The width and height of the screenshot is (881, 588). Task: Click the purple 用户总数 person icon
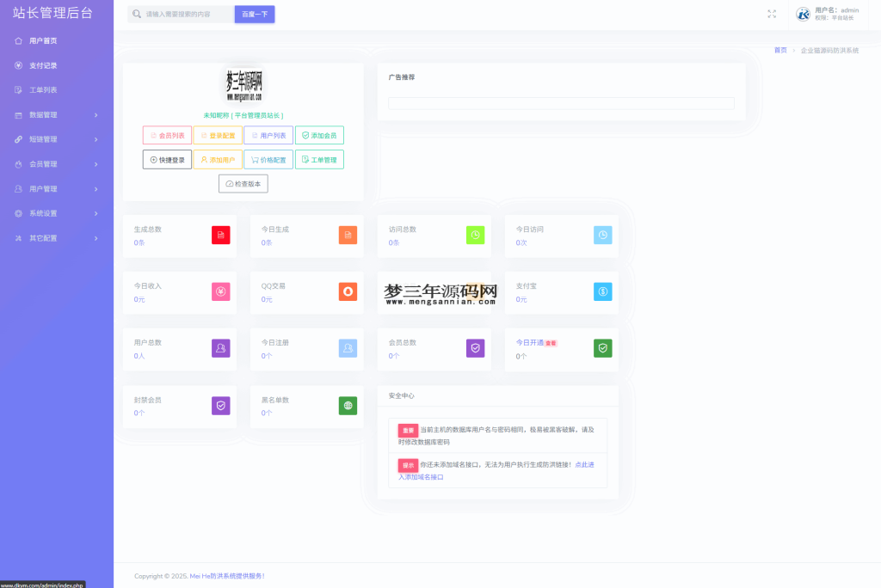point(221,348)
